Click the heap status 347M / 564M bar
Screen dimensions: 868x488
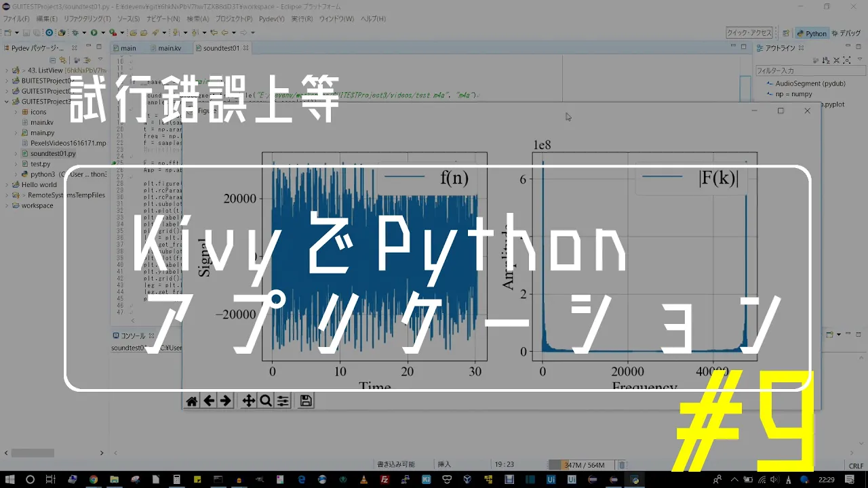(581, 465)
